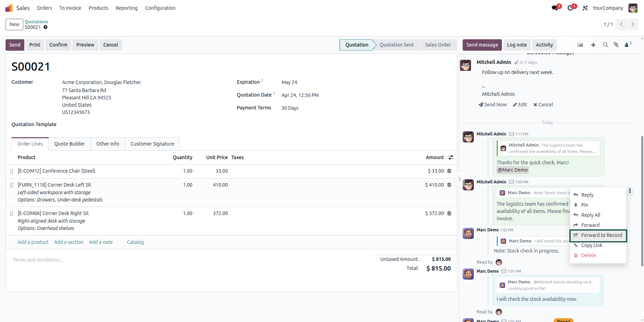Delete the Corner Desk Right Sit line
The width and height of the screenshot is (644, 322).
(x=449, y=213)
